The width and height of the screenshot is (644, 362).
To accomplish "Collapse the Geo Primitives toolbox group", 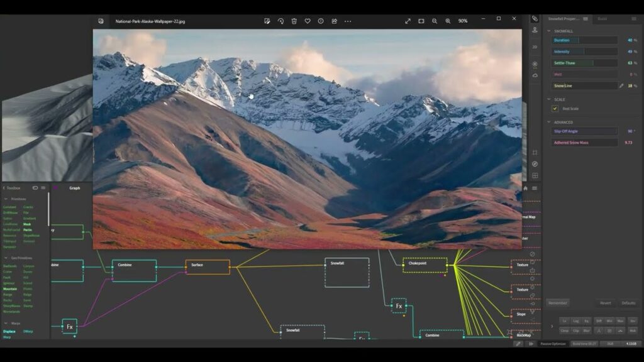I will click(6, 258).
